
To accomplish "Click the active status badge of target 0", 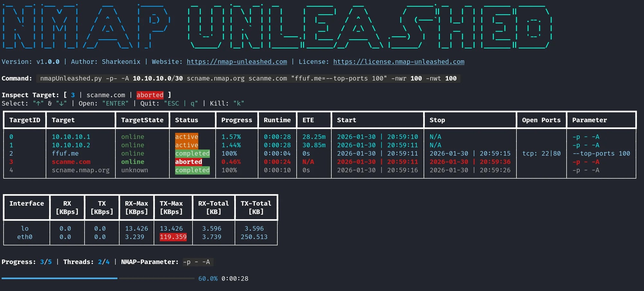I will pos(186,136).
